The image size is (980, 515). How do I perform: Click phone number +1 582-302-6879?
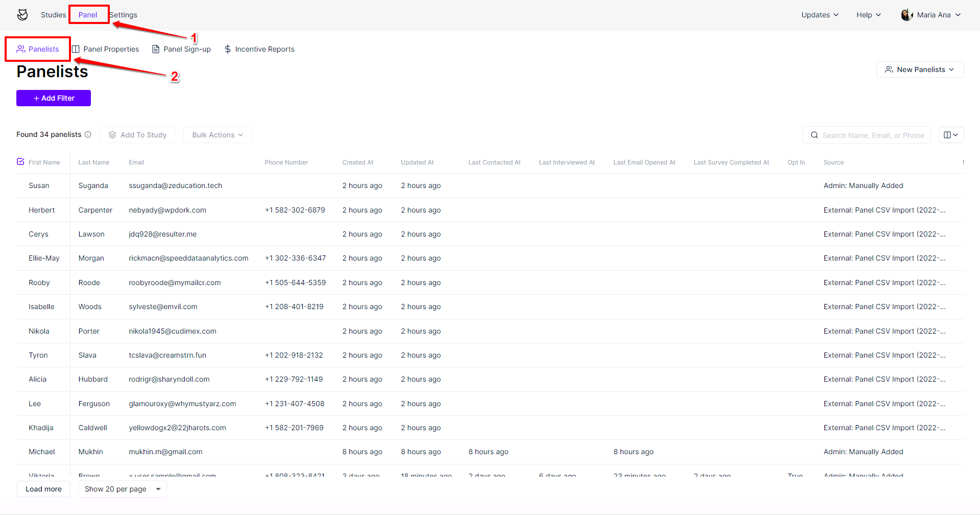pyautogui.click(x=295, y=210)
